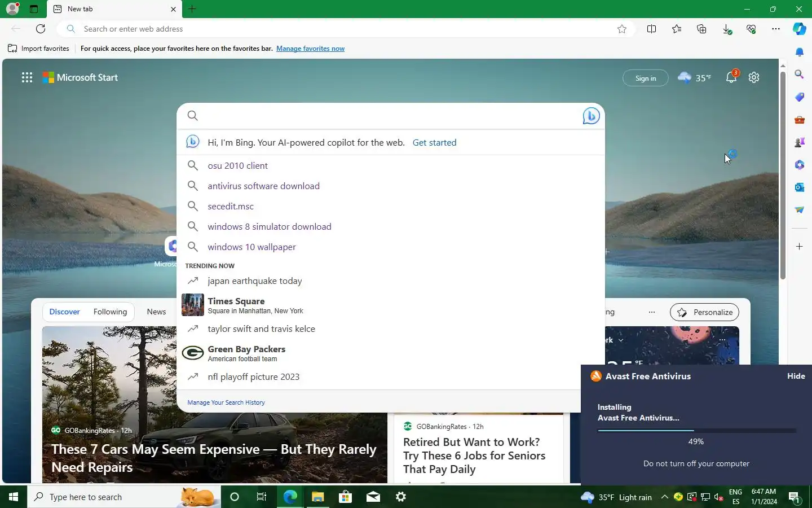Choose suggestion windows 8 simulator download
This screenshot has width=812, height=508.
pos(390,226)
